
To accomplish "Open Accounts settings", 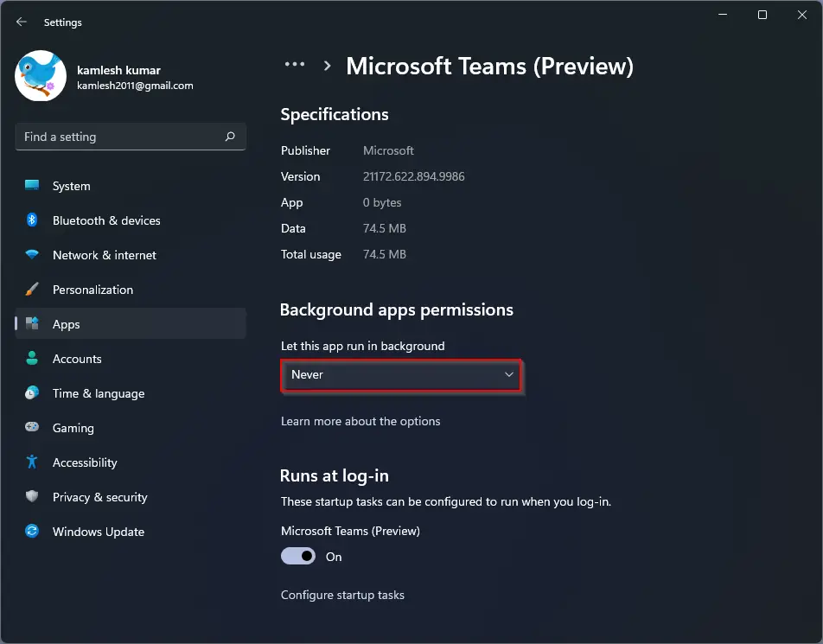I will 131,359.
